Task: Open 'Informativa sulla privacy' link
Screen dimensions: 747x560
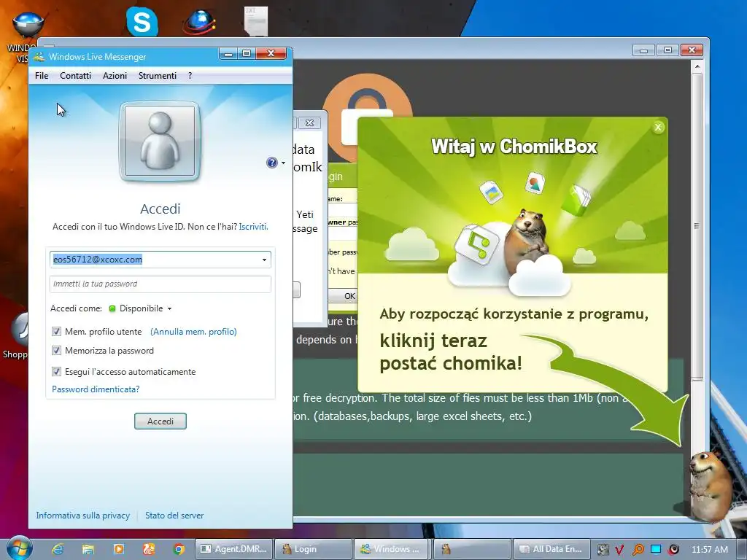Action: 83,516
